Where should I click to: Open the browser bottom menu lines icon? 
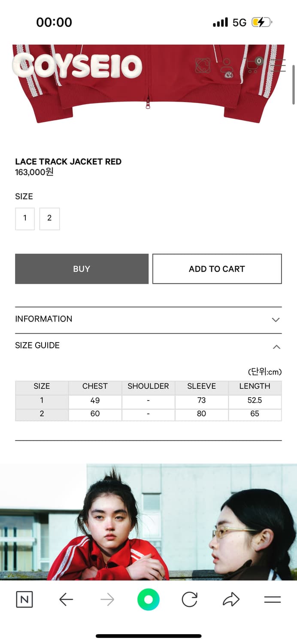pos(272,599)
